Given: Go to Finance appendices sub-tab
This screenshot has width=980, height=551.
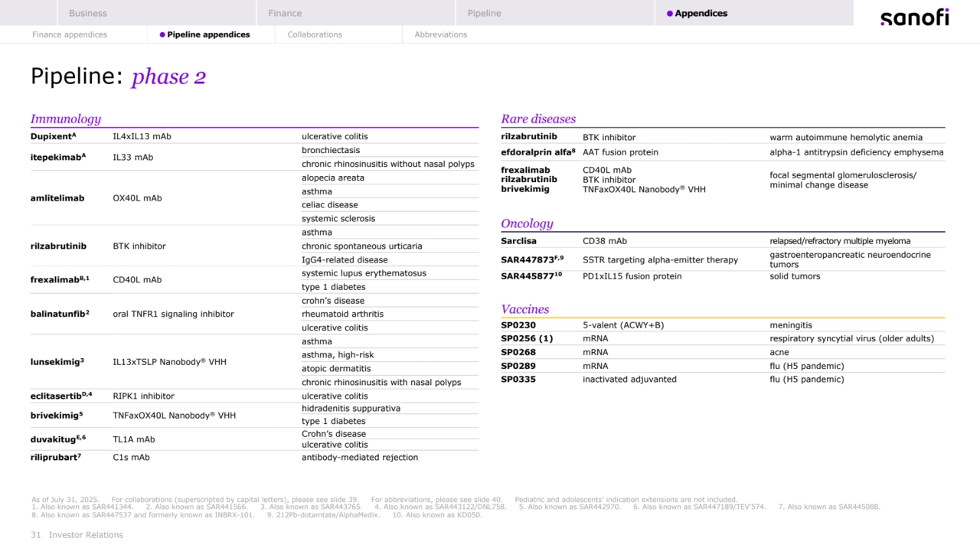Looking at the screenshot, I should [x=70, y=34].
